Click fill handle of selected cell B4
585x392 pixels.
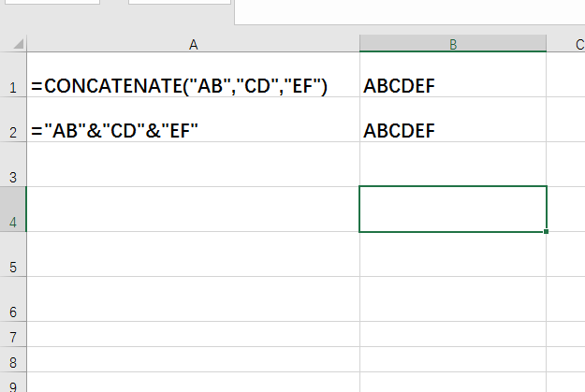click(547, 232)
